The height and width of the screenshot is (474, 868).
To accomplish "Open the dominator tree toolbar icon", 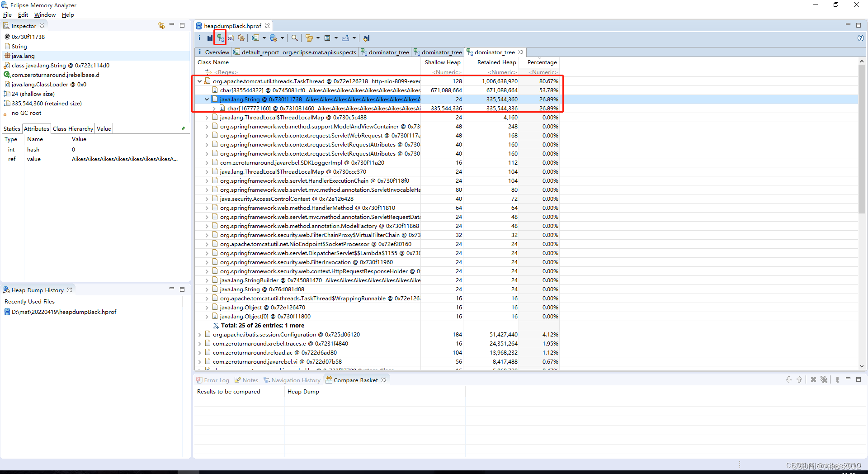I will click(x=220, y=38).
